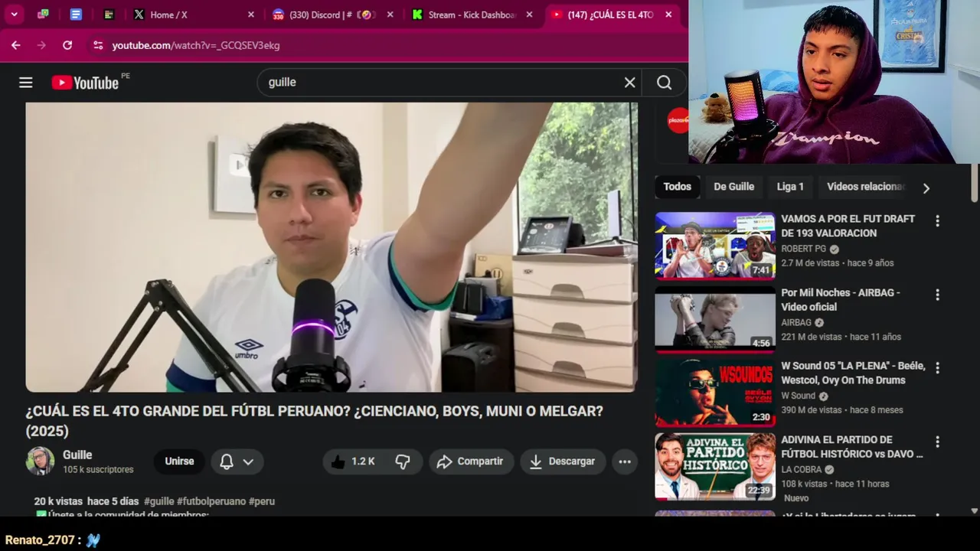Open options menu for W Sound 05 video
Screen dimensions: 980x551
937,368
